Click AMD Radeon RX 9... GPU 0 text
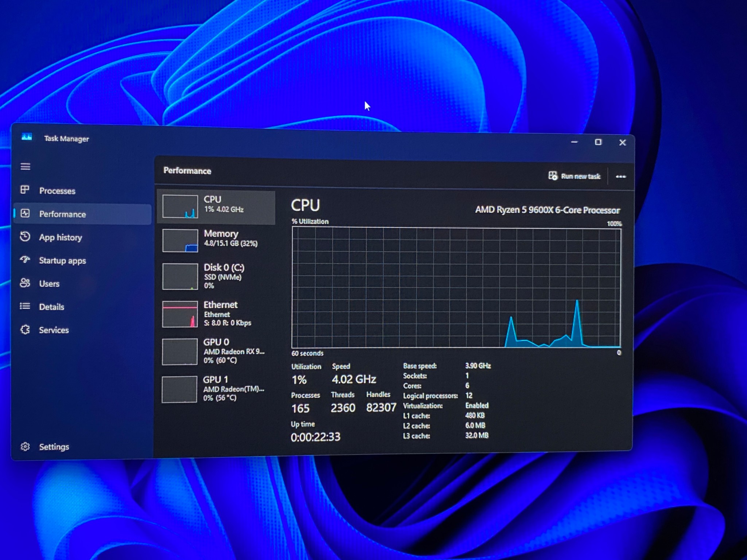747x560 pixels. 234,351
